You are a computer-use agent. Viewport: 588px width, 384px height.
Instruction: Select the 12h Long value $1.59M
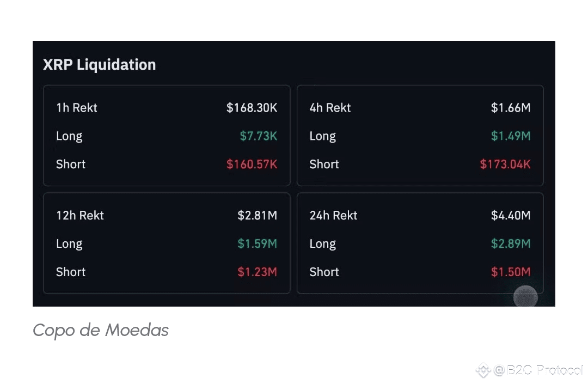coord(257,244)
